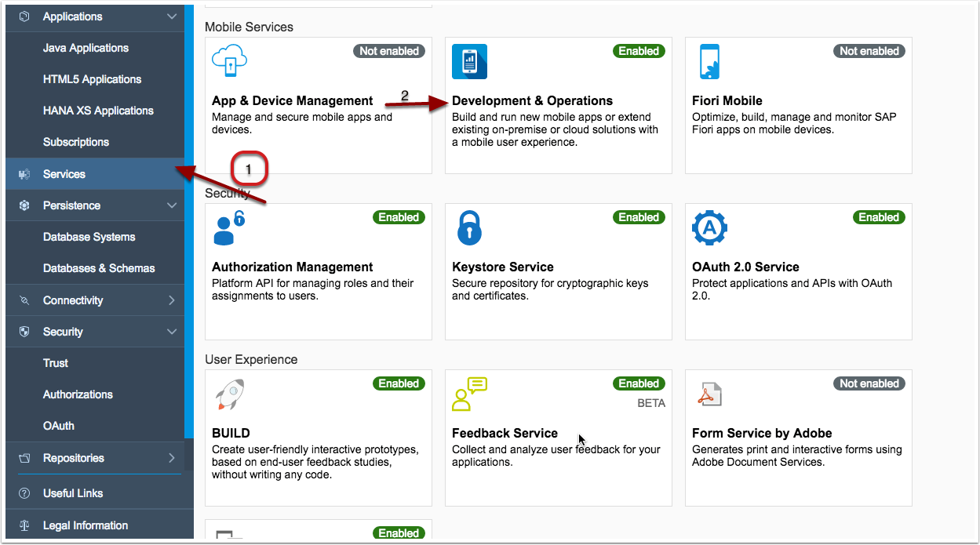Click the Persistence icon in sidebar
The width and height of the screenshot is (980, 545).
click(24, 205)
